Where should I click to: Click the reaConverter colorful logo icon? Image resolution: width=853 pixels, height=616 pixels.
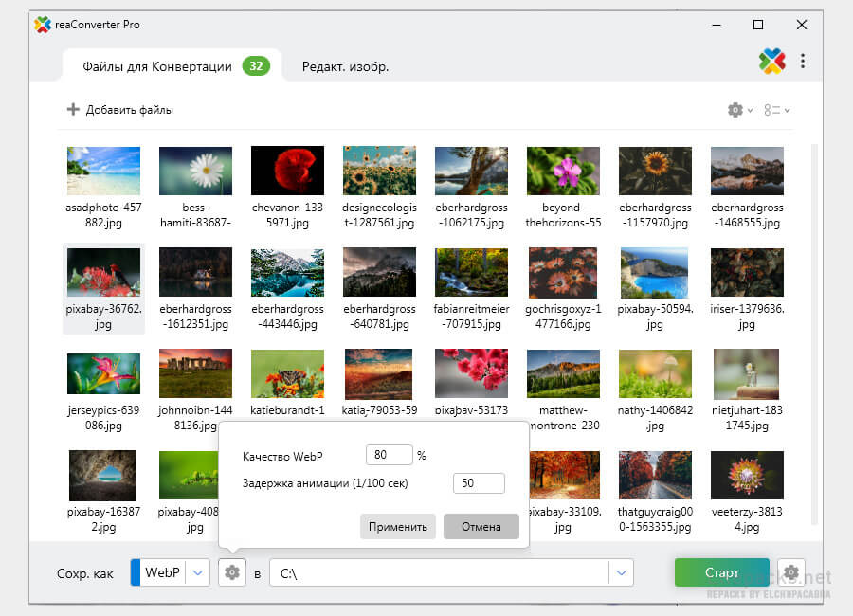772,62
